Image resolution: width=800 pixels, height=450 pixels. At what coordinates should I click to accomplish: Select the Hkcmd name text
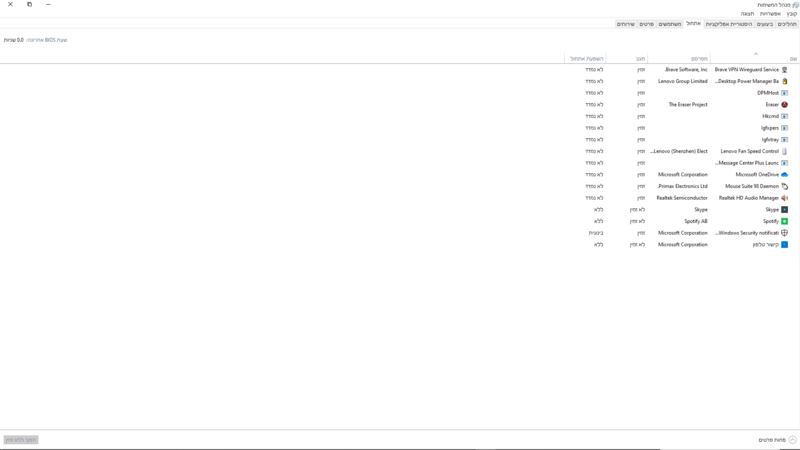click(x=770, y=116)
